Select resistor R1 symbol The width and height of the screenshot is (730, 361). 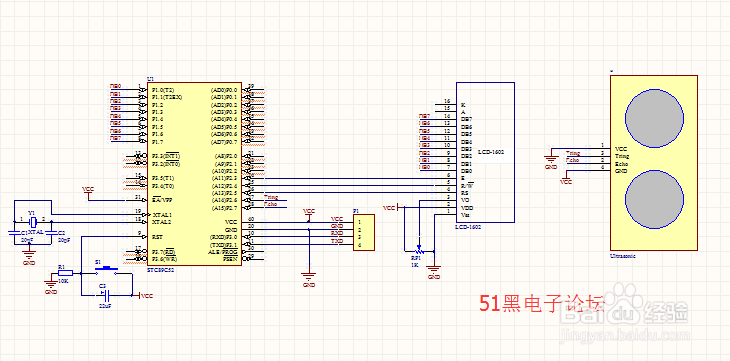tap(65, 273)
